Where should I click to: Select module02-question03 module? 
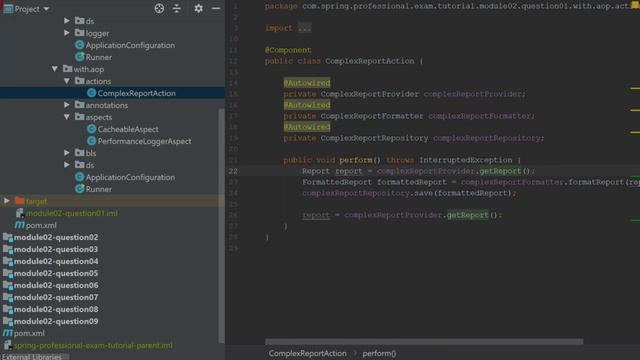56,249
